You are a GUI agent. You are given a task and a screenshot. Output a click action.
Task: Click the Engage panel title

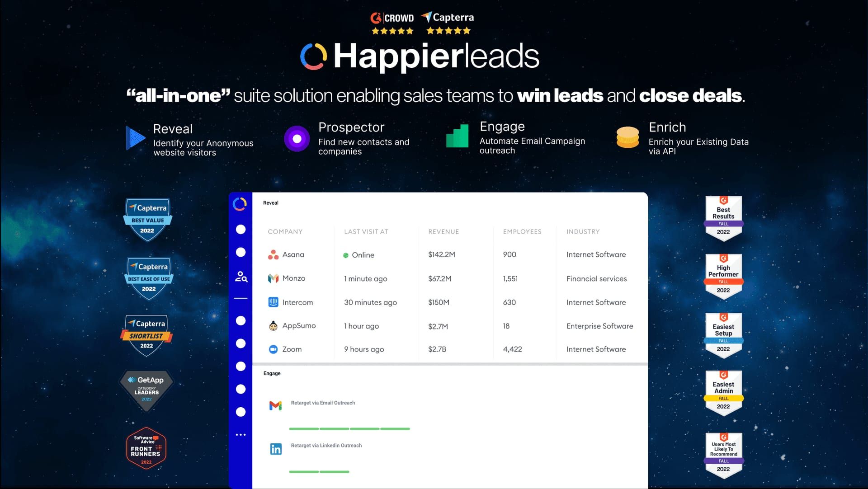pyautogui.click(x=272, y=373)
